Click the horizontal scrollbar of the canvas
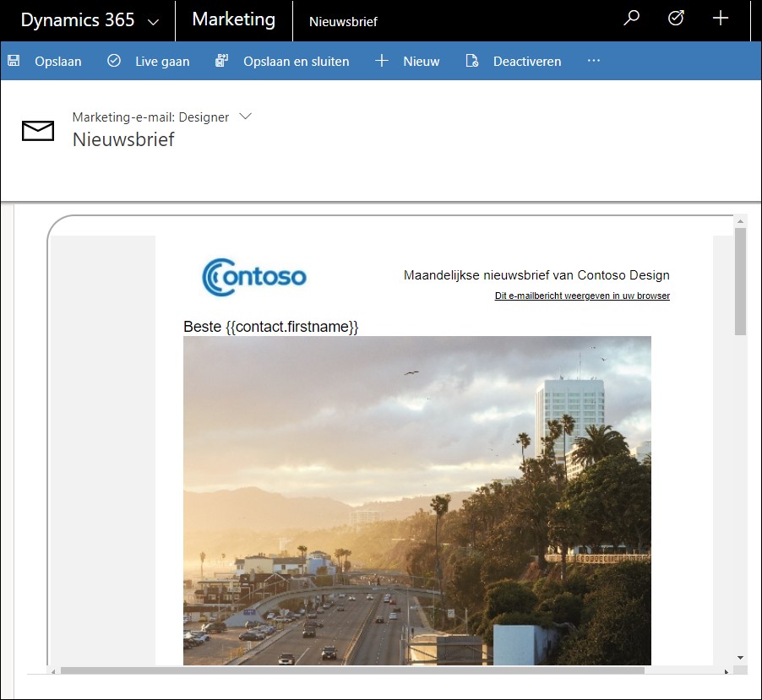 tap(351, 670)
